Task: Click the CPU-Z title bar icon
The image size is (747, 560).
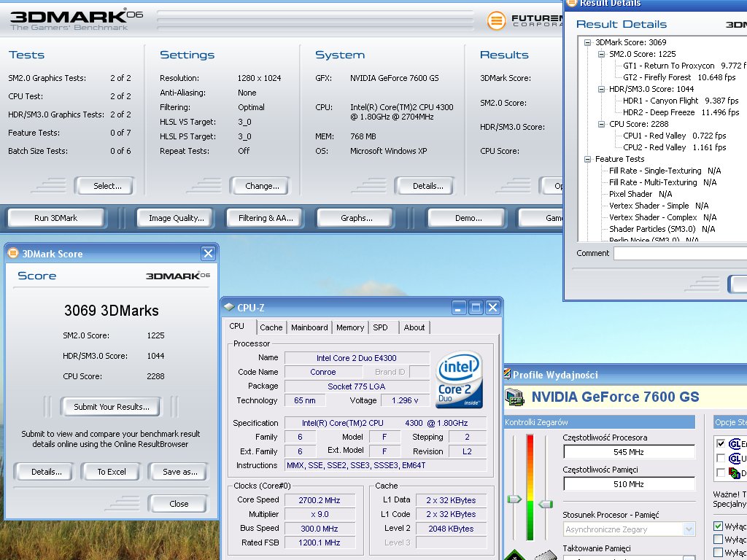Action: [228, 307]
